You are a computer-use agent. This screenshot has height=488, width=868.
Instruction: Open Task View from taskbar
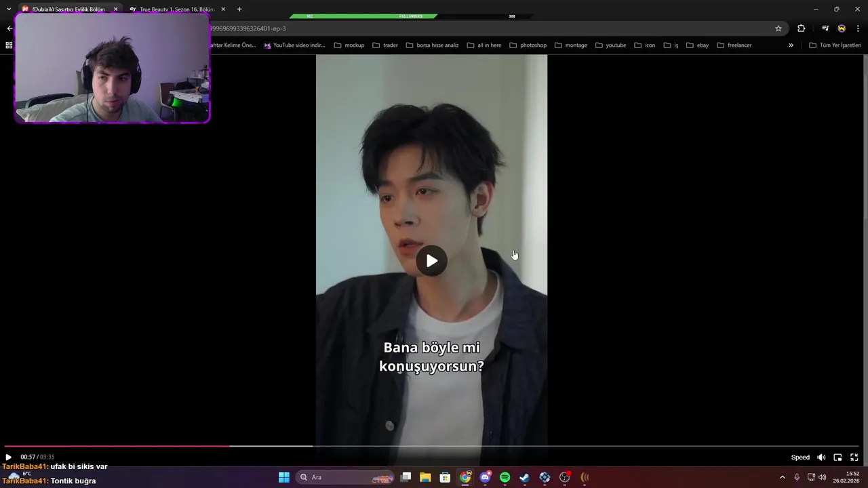click(x=406, y=477)
